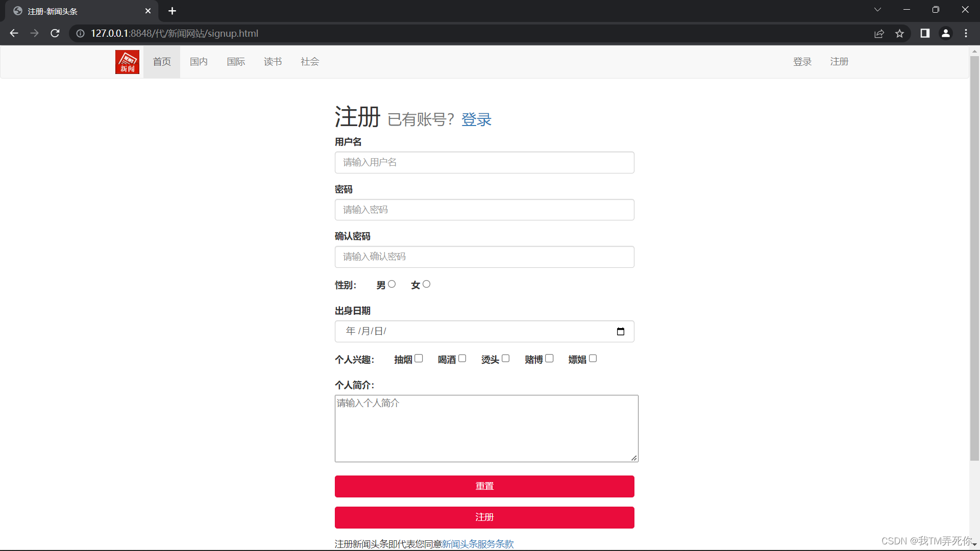Switch to the 国际 nav section
Screen dimensions: 980x551
(236, 61)
